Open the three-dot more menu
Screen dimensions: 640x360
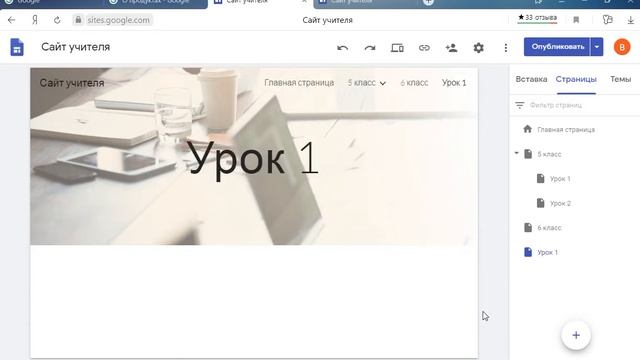tap(506, 48)
